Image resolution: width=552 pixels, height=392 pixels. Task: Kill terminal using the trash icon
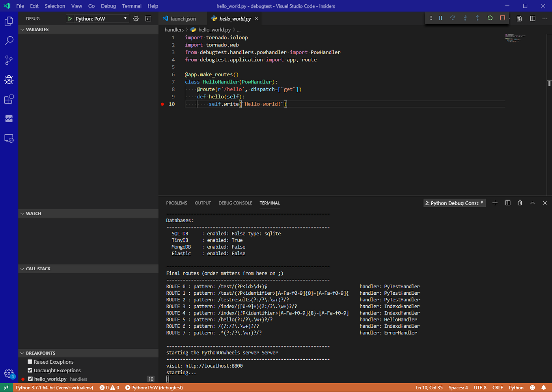tap(520, 203)
